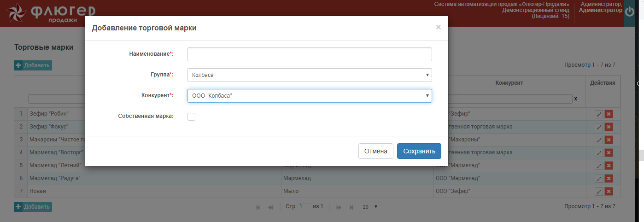Click the Наименование text field
The image size is (644, 222).
point(309,54)
